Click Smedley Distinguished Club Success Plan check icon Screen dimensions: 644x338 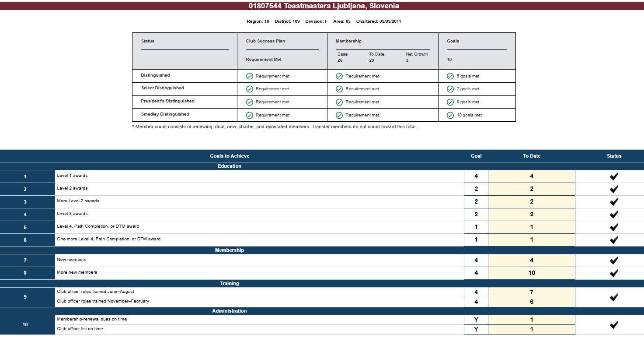pos(250,115)
